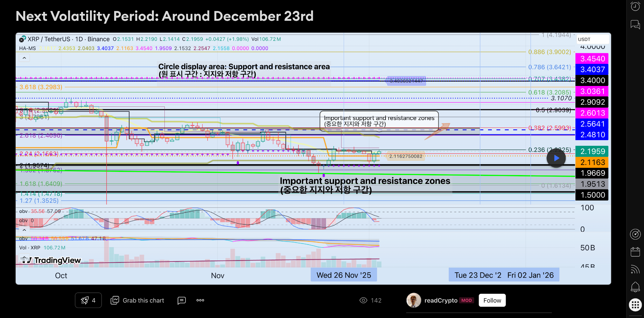Viewport: 644px width, 318px height.
Task: Click the magenta 3.4540 price label
Action: click(x=592, y=59)
